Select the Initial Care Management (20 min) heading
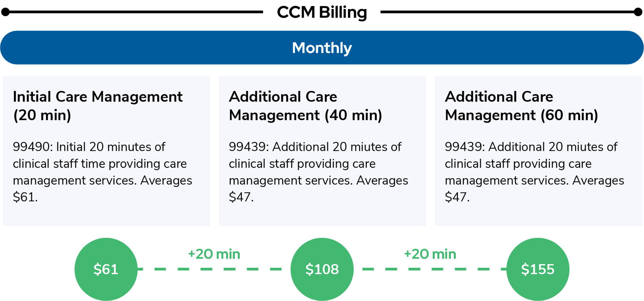The height and width of the screenshot is (301, 644). (98, 106)
